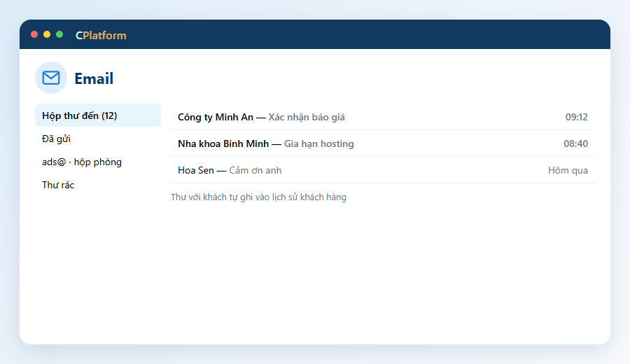Open the Đã gửi folder
The height and width of the screenshot is (364, 630).
pyautogui.click(x=98, y=139)
